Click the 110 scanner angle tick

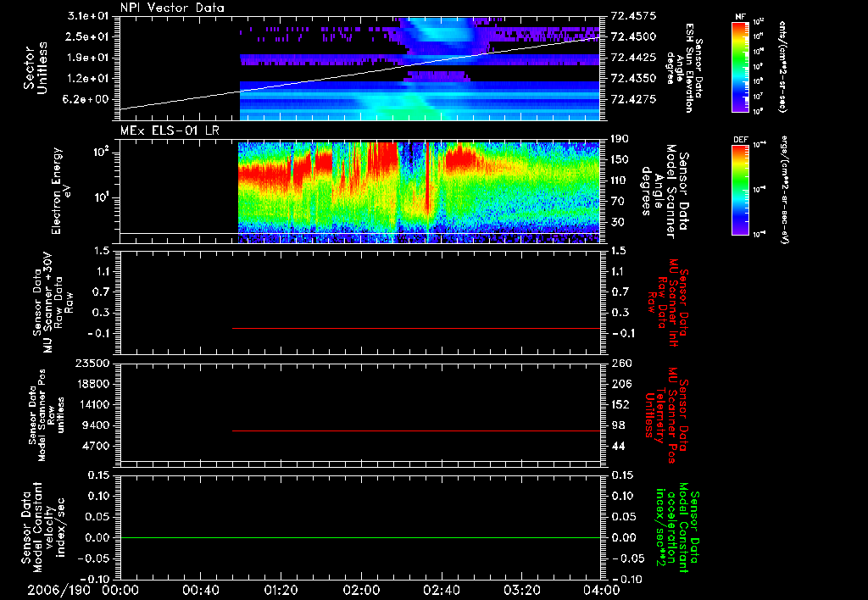[x=620, y=181]
